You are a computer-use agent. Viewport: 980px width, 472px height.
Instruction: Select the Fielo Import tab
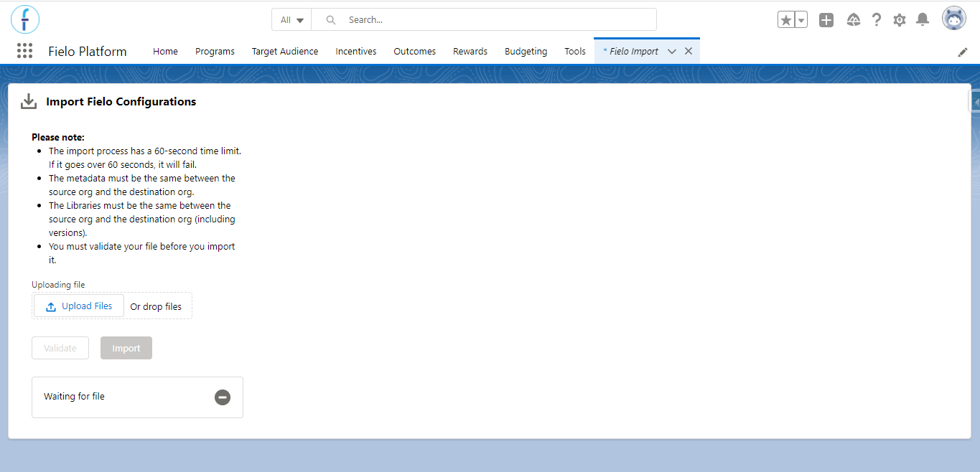630,51
